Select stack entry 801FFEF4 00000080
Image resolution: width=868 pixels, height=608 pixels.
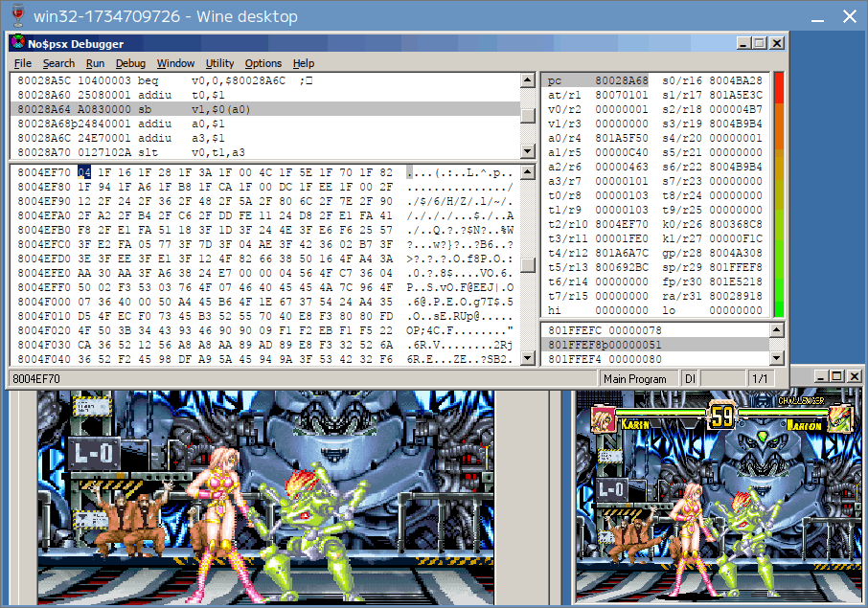pos(656,359)
